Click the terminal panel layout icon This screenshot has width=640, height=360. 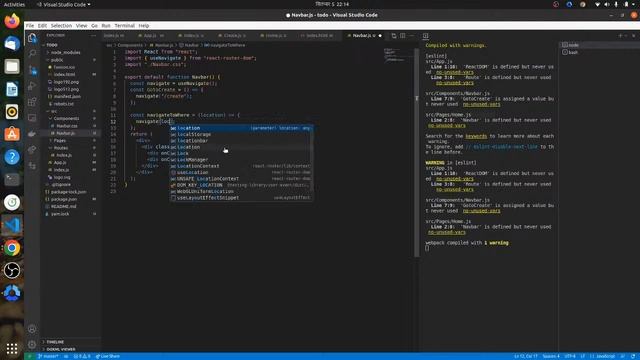(x=425, y=36)
